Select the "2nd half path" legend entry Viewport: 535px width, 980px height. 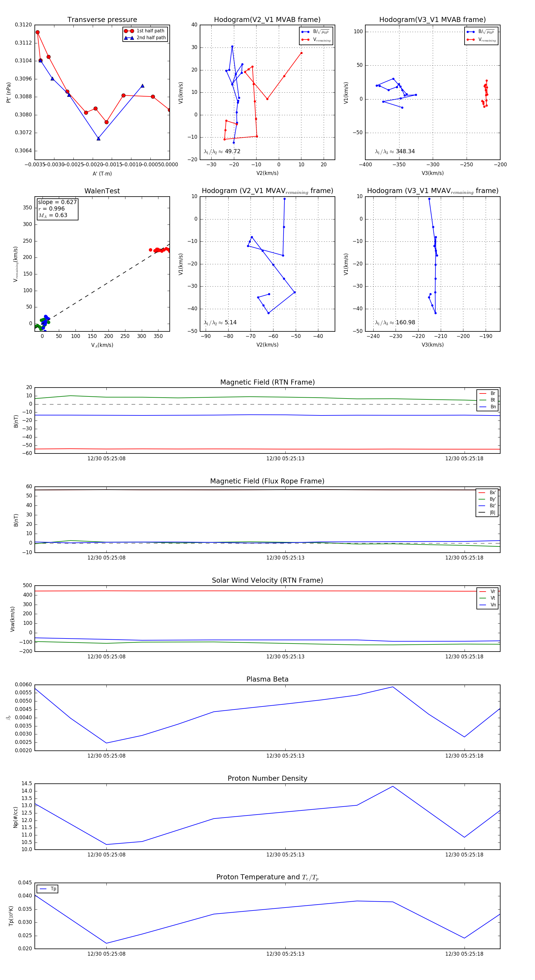coord(145,38)
